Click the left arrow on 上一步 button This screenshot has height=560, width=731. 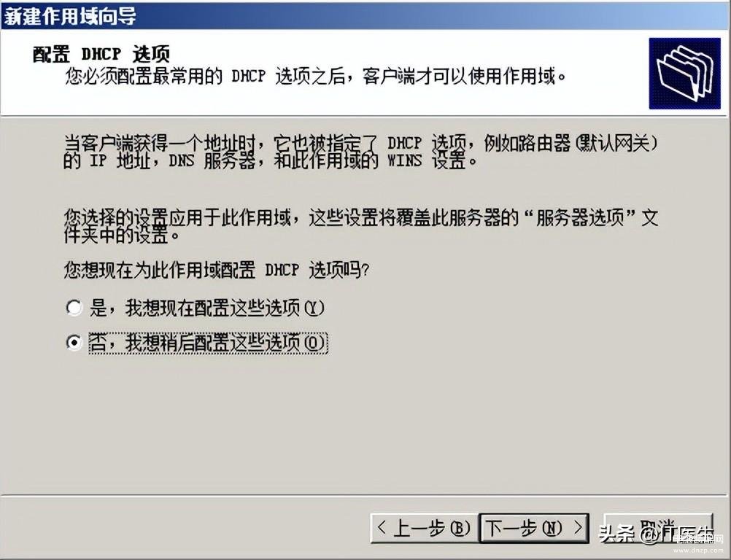[382, 528]
